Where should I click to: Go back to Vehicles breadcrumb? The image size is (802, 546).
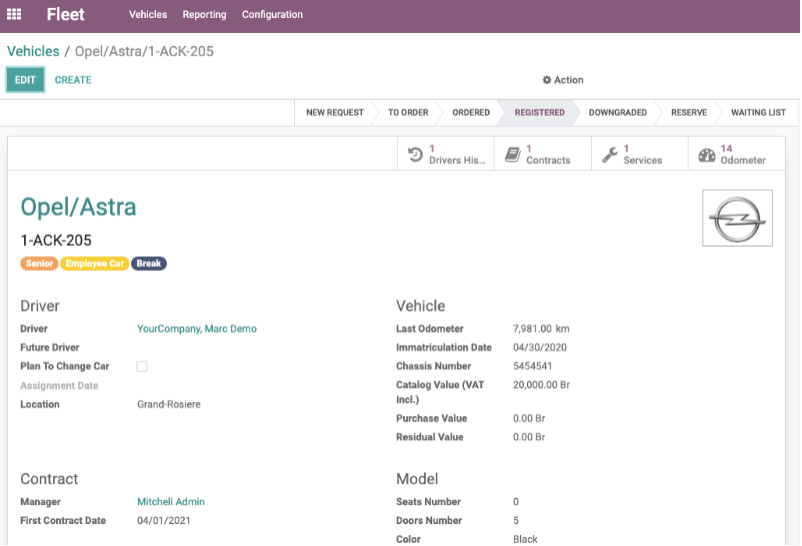(x=33, y=51)
